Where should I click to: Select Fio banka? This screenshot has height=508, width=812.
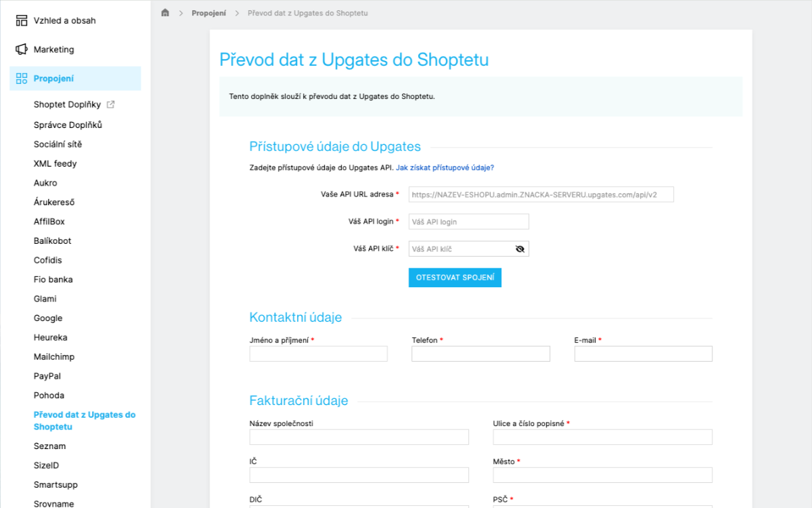pos(53,279)
